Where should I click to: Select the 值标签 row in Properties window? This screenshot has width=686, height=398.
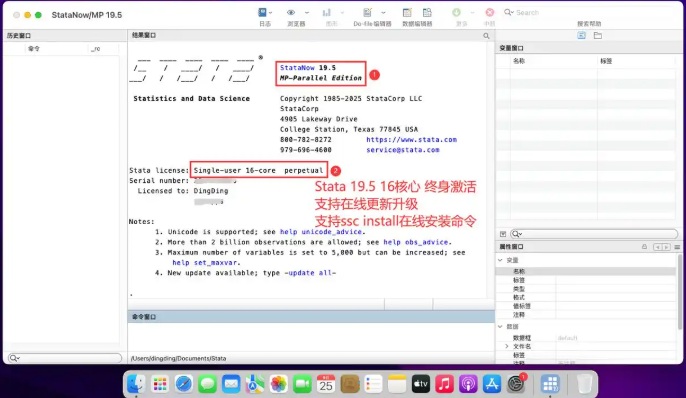[586, 306]
